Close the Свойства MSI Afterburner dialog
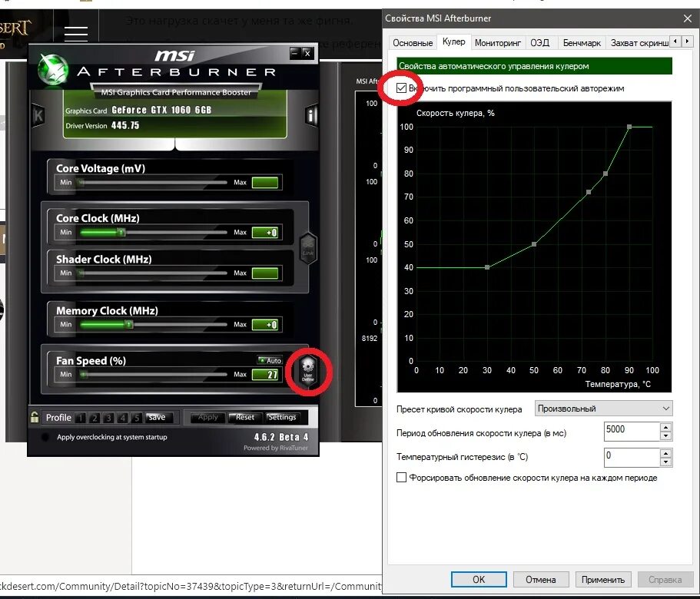The height and width of the screenshot is (599, 700). 688,18
